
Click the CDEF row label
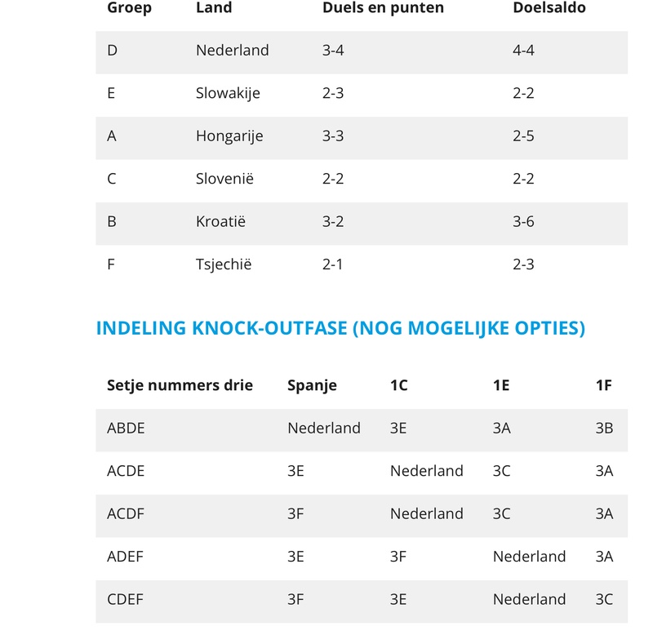[125, 599]
